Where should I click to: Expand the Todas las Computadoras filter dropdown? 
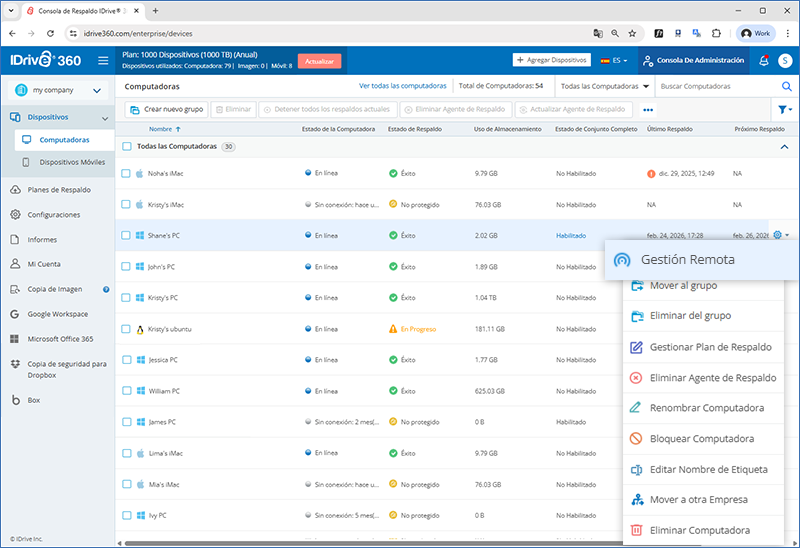pyautogui.click(x=604, y=86)
